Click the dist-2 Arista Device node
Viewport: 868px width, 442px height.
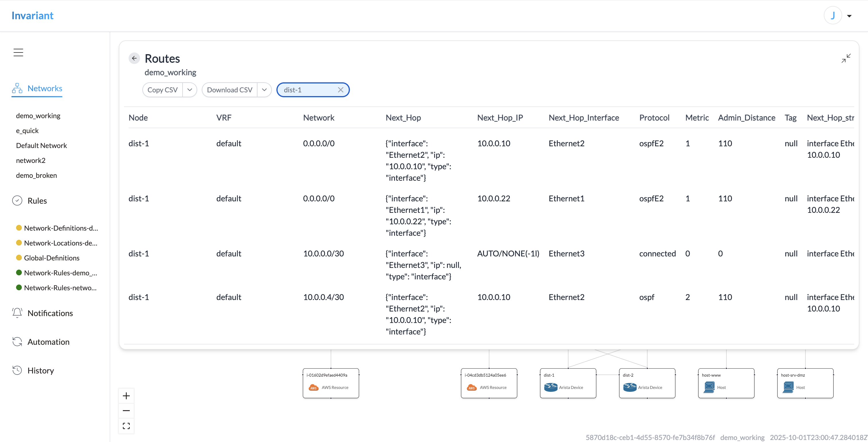(647, 383)
